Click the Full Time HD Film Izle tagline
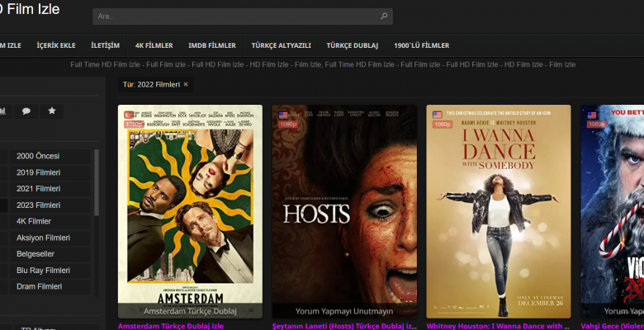644x330 pixels. click(x=323, y=64)
